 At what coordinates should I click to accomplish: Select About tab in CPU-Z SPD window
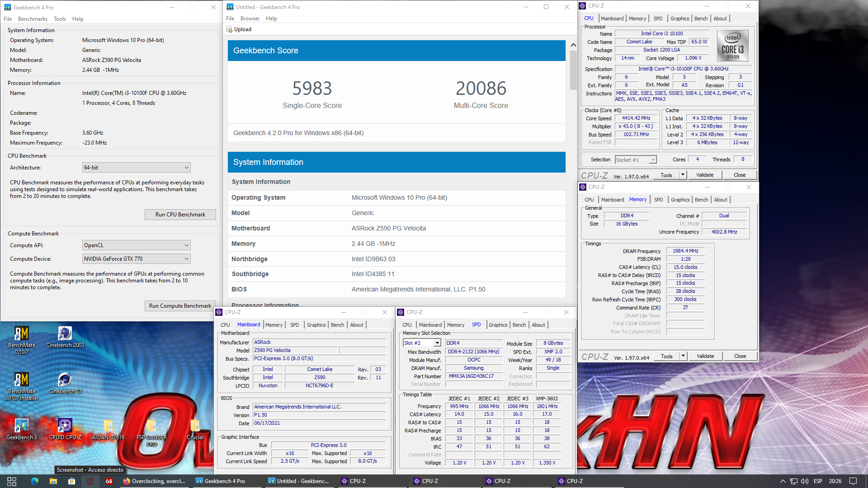coord(538,325)
